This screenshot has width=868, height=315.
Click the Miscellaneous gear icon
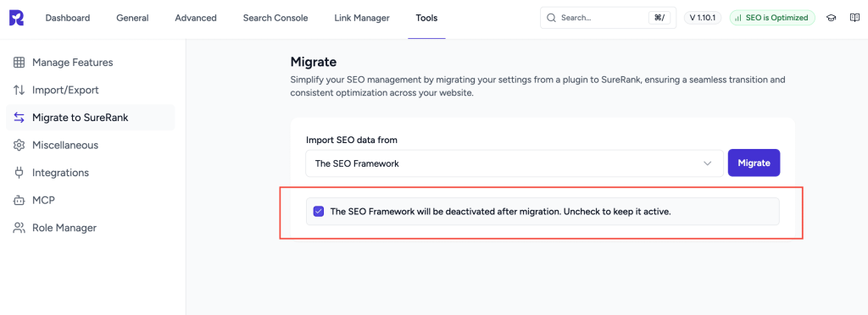point(19,146)
